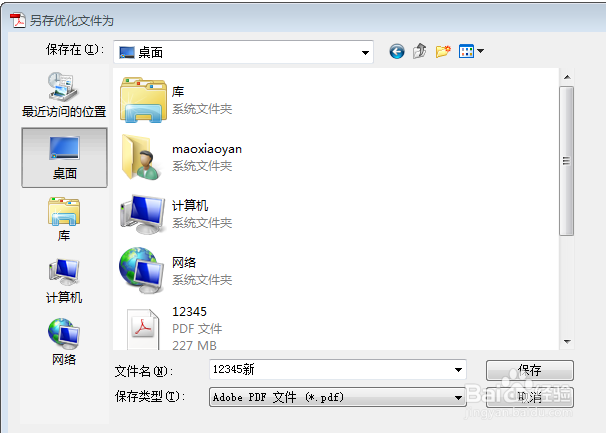Image resolution: width=606 pixels, height=433 pixels.
Task: Click the file list scrollbar thumb
Action: pos(567,161)
